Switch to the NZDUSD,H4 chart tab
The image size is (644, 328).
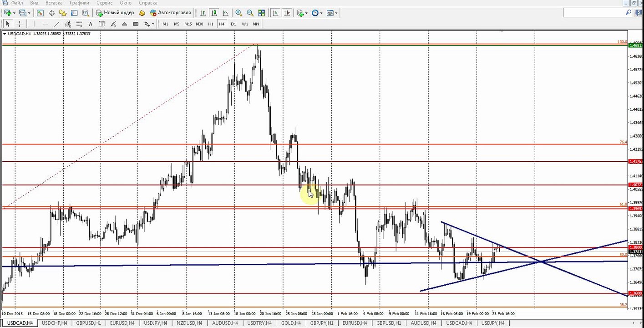tap(190, 323)
